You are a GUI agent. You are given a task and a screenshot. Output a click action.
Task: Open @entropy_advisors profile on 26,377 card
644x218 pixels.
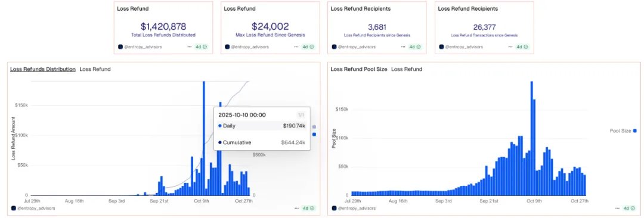tap(464, 47)
